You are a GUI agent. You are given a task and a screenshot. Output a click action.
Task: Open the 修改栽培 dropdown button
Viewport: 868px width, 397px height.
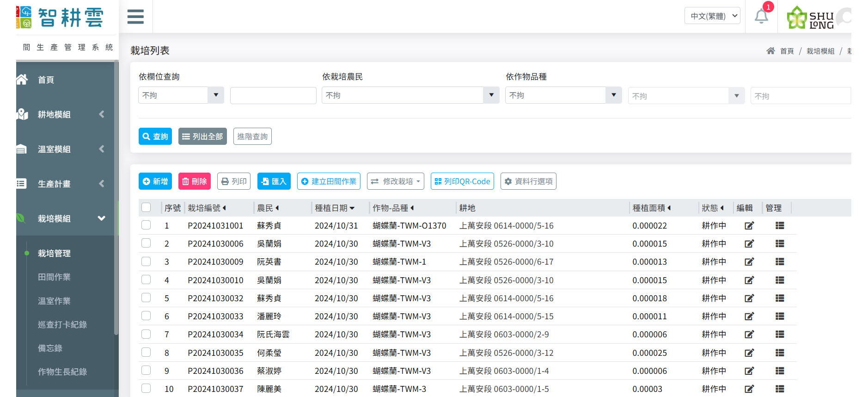coord(396,181)
